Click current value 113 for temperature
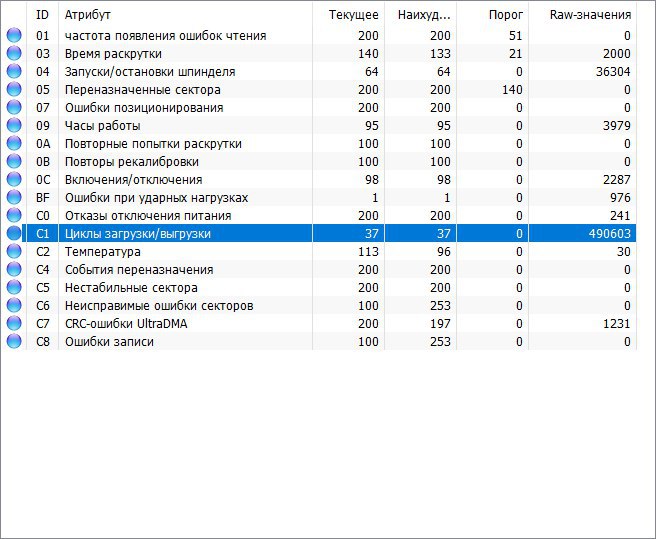 click(x=368, y=252)
